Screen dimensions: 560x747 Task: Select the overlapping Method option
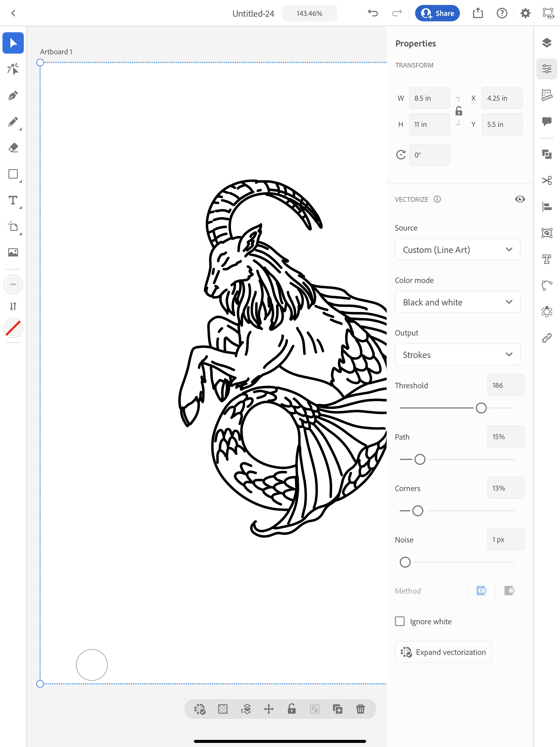coord(509,591)
